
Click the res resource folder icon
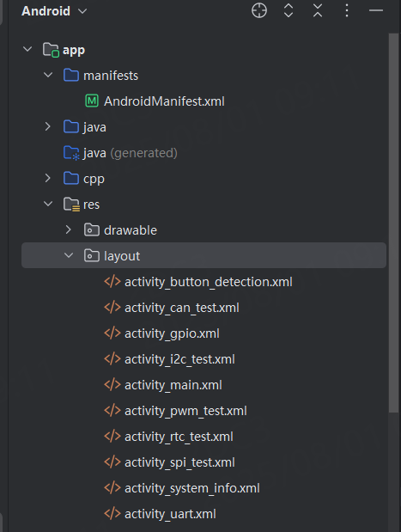click(72, 205)
